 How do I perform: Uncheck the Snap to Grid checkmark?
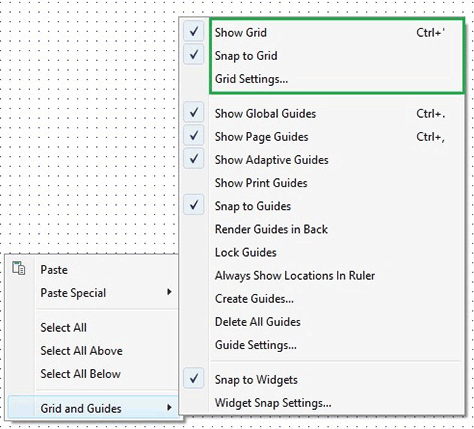coord(194,55)
